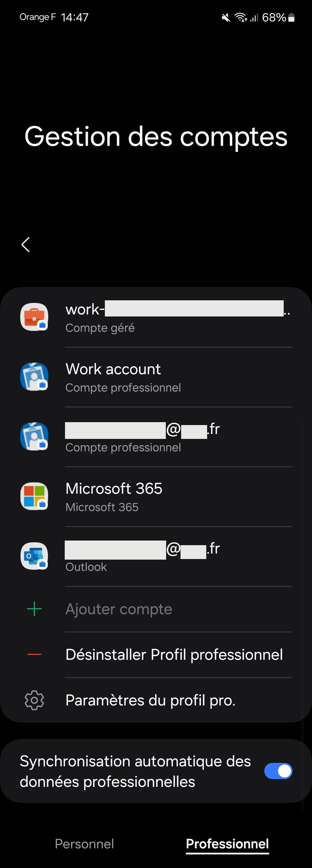This screenshot has height=868, width=312.
Task: Tap the Microsoft 365 logo icon
Action: coord(34,496)
